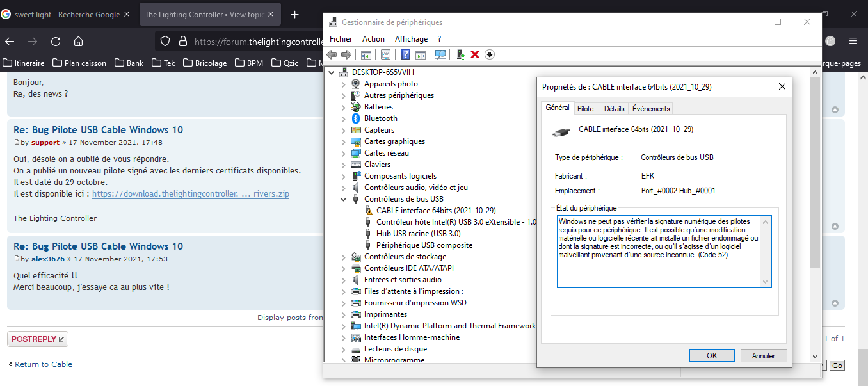Click the black down-arrow disable device icon
Image resolution: width=868 pixels, height=386 pixels.
click(490, 55)
